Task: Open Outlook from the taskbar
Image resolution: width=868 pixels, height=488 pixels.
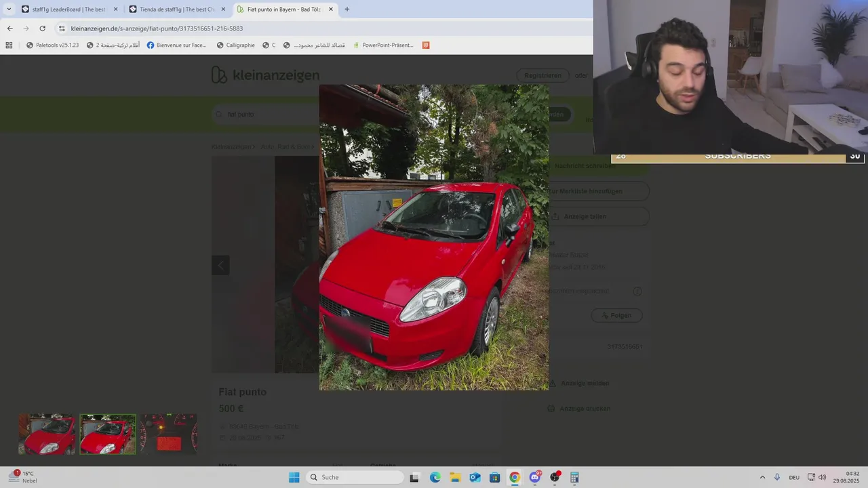Action: 475,477
